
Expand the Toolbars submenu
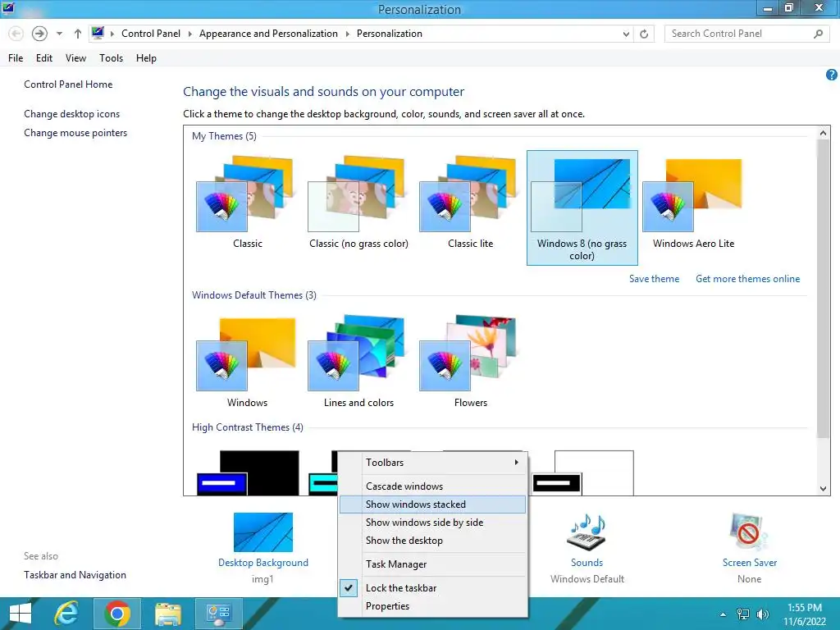(x=433, y=463)
